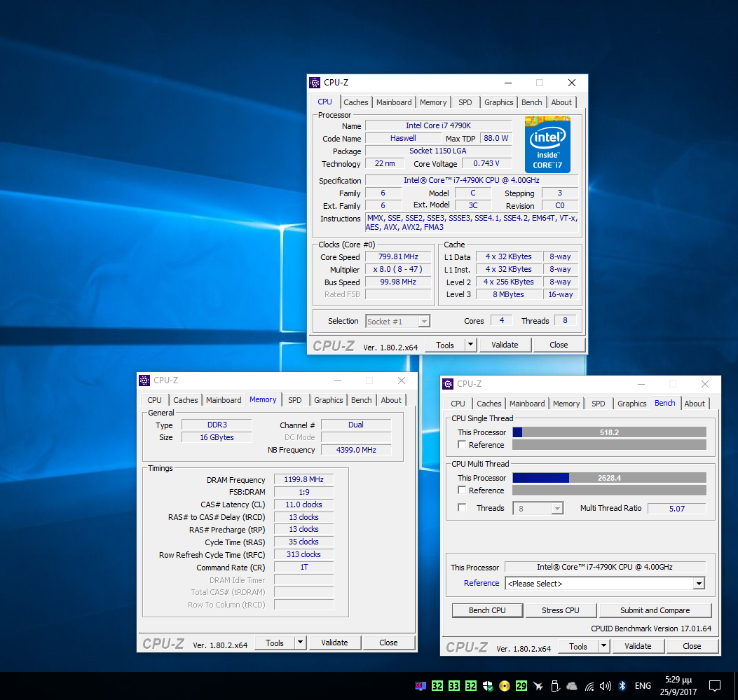Open the volume speaker tray icon
This screenshot has height=700, width=738.
coord(606,686)
